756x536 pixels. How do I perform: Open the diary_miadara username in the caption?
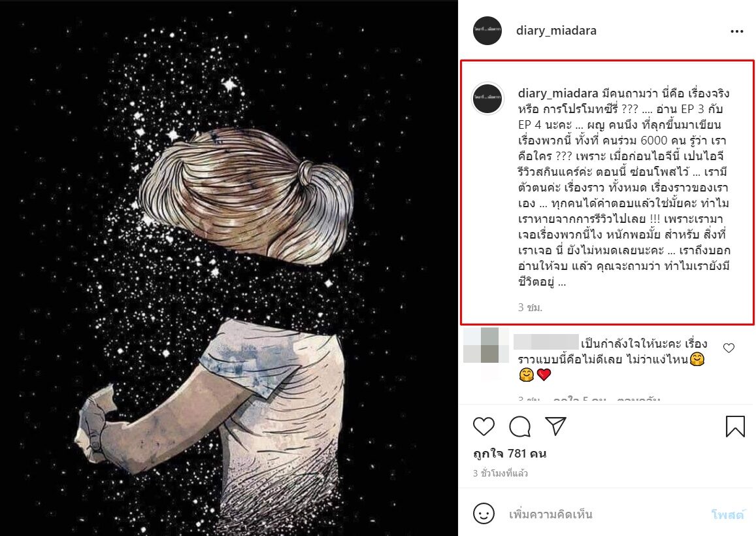[558, 93]
